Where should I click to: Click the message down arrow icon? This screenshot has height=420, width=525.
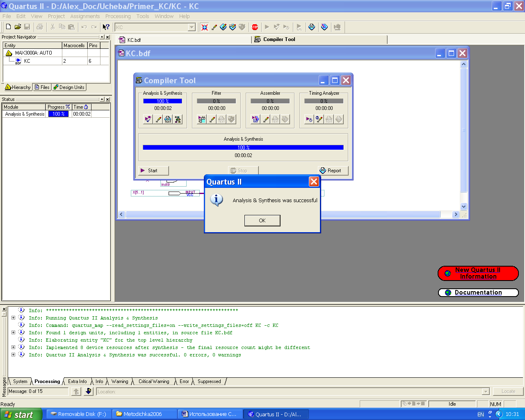[x=88, y=391]
